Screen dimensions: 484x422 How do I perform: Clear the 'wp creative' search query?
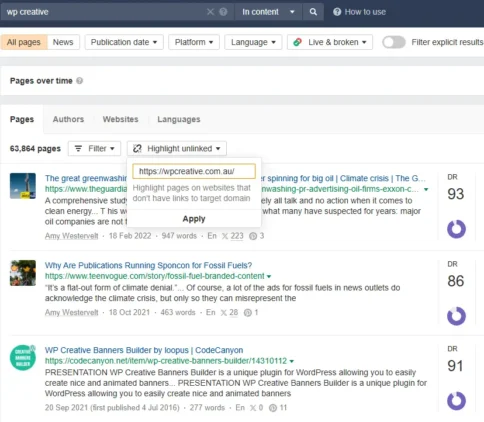coord(210,12)
